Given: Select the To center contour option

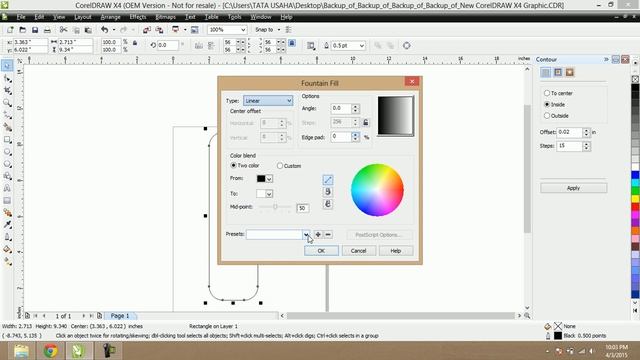Looking at the screenshot, I should 547,93.
